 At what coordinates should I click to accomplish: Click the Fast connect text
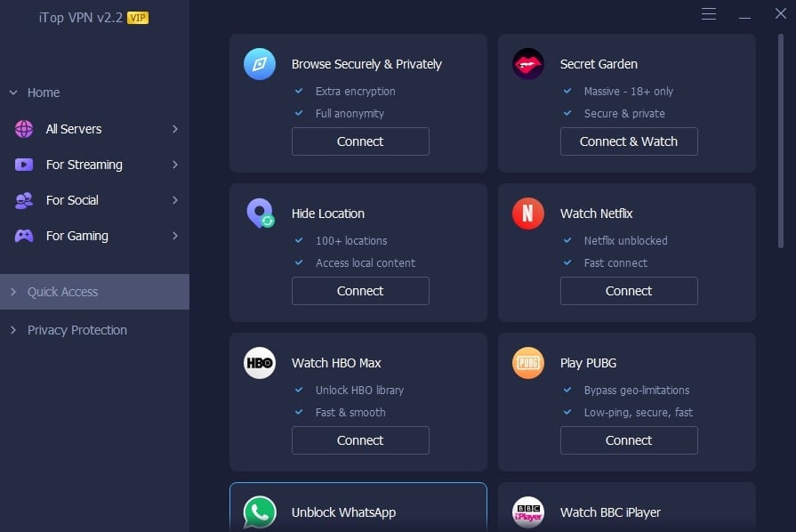615,263
